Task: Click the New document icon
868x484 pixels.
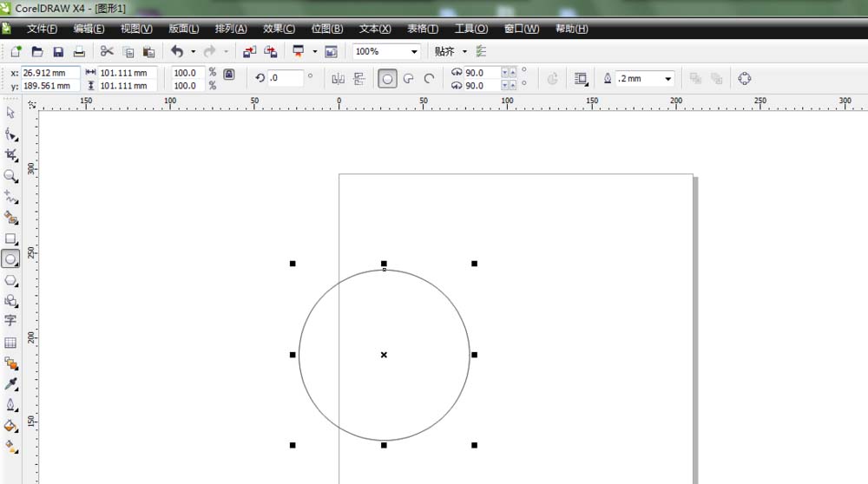Action: tap(16, 52)
